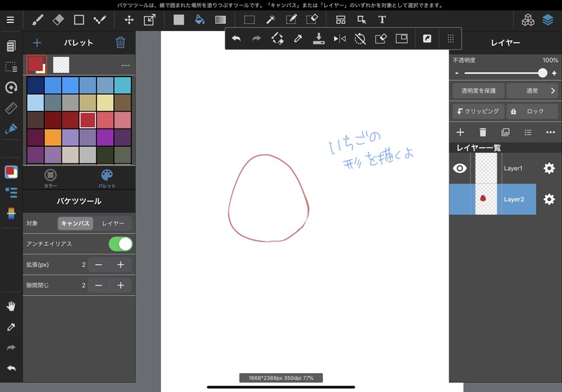This screenshot has height=392, width=562.
Task: Click the eyedropper in the left sidebar
Action: click(x=11, y=327)
